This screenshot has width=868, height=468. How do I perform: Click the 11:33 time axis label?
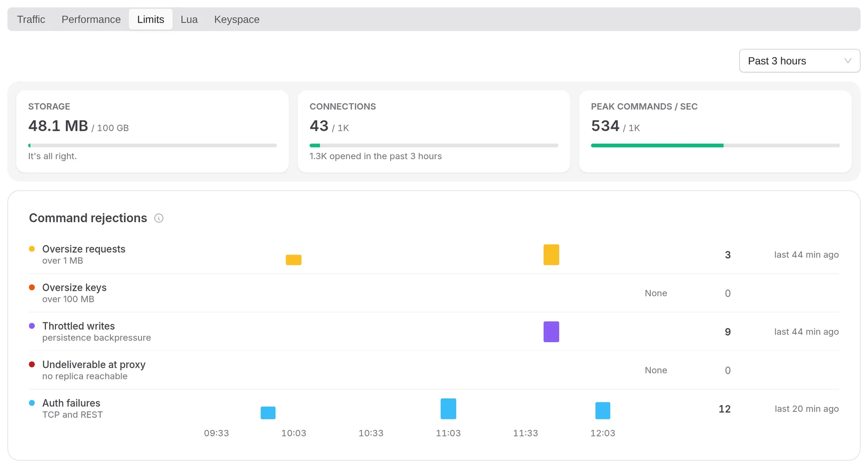(x=525, y=433)
